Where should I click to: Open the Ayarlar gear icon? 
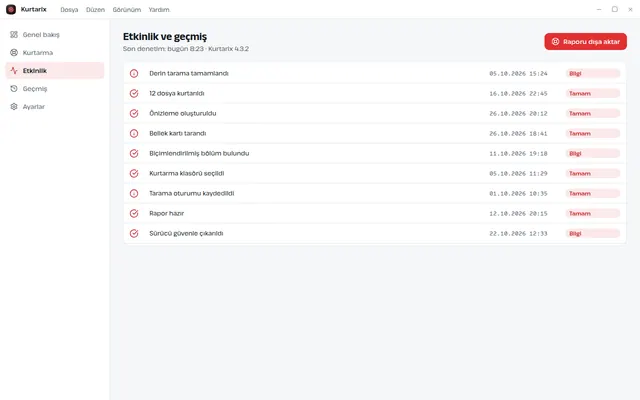14,107
